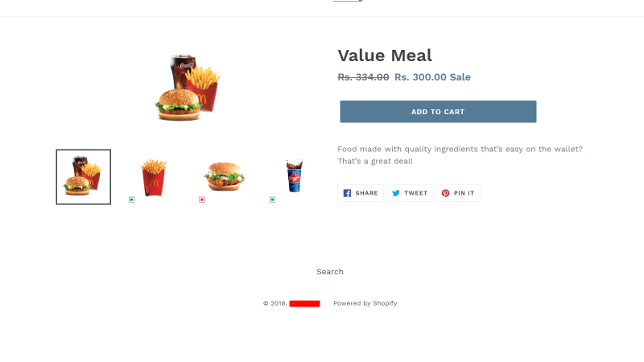Click the large Value Meal product image
This screenshot has width=644, height=362.
tap(188, 88)
